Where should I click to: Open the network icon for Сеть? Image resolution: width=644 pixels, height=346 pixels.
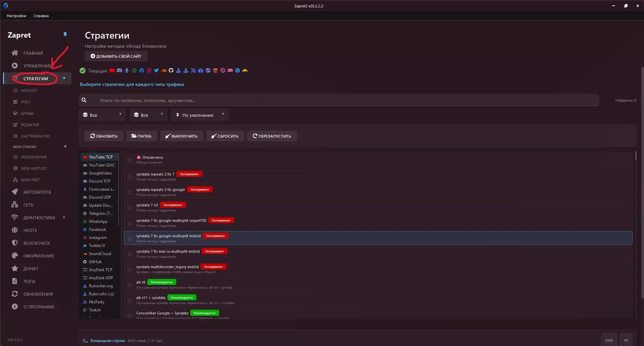[15, 204]
